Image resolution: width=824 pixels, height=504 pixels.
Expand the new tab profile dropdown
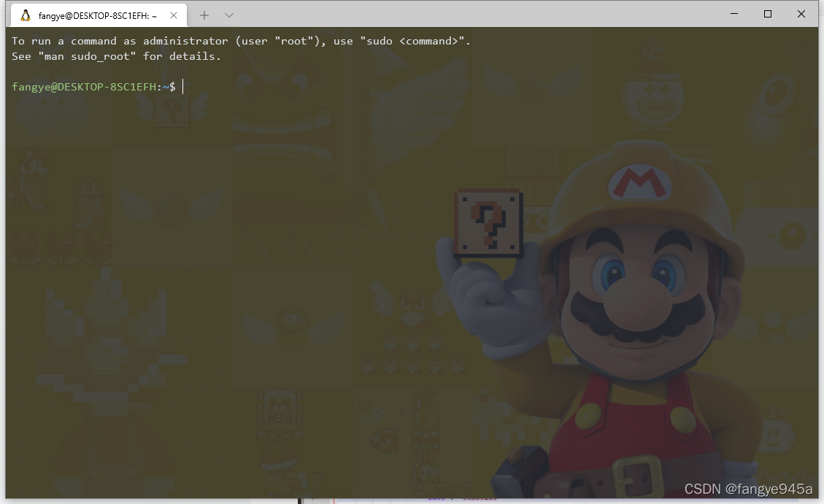(228, 15)
